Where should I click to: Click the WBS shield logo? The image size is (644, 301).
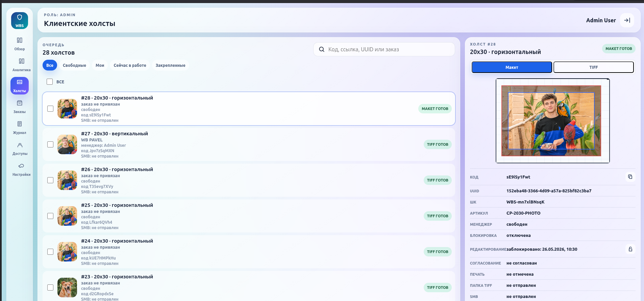20,21
